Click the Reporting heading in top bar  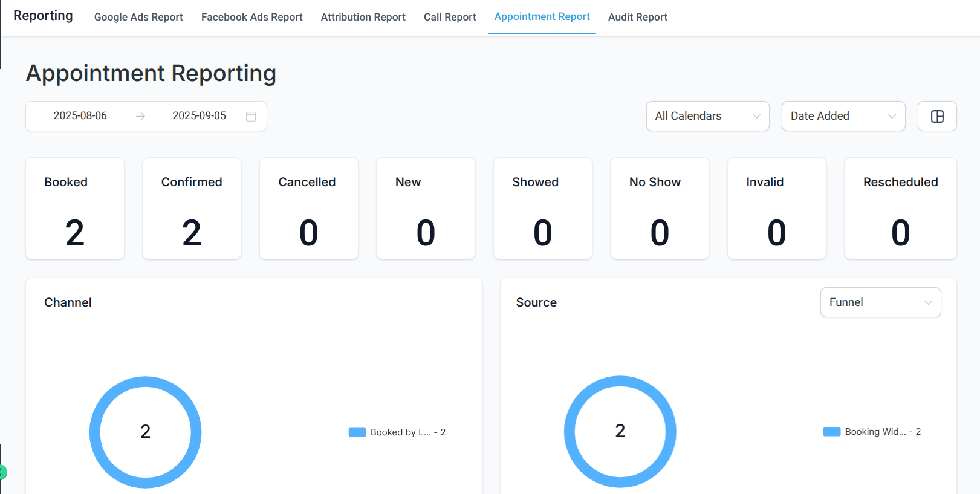pyautogui.click(x=43, y=16)
